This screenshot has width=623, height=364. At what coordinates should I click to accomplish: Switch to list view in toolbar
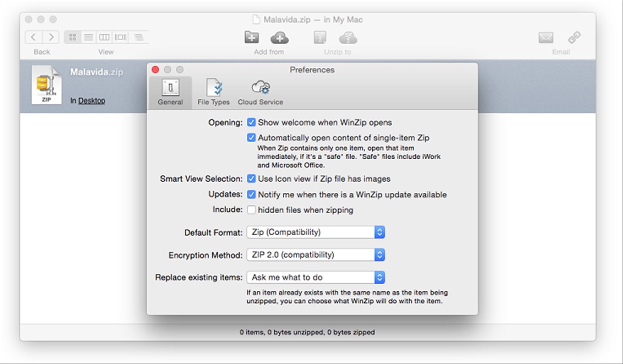(88, 37)
